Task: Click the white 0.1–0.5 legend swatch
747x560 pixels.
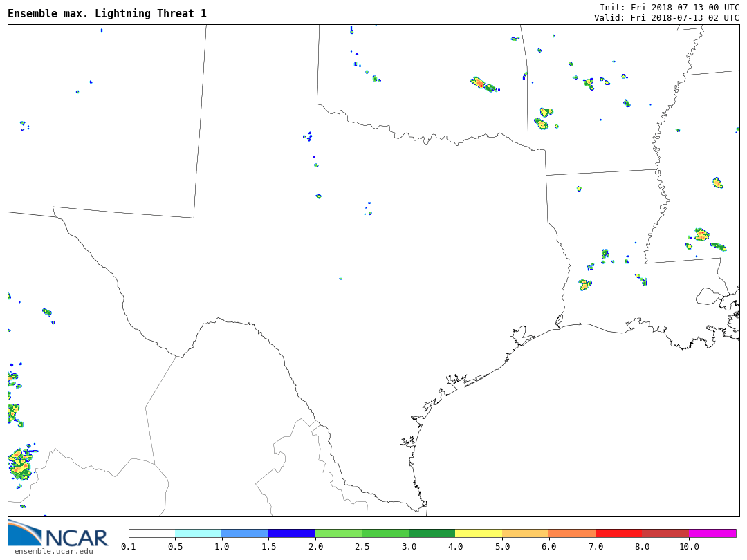Action: click(151, 533)
